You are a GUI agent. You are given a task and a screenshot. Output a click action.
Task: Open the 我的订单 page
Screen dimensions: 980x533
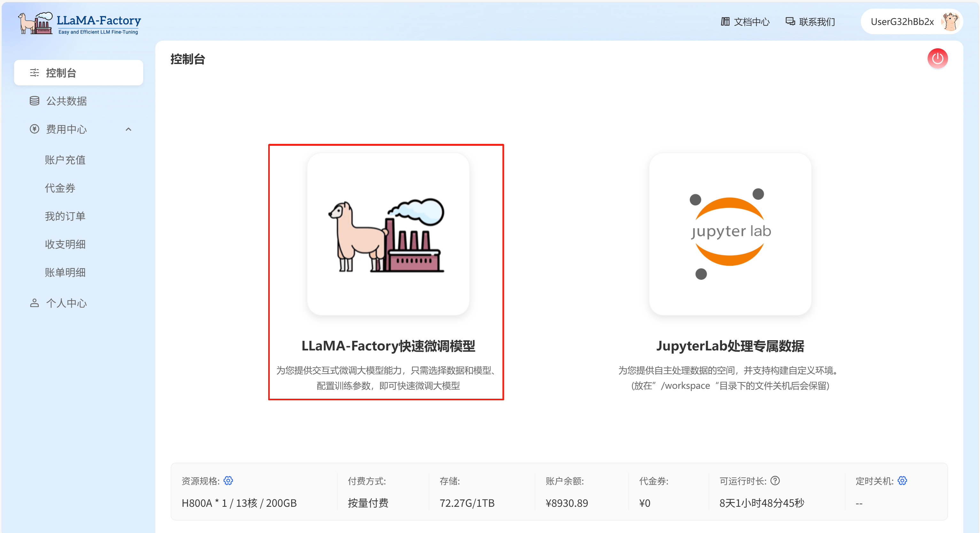[x=65, y=216]
